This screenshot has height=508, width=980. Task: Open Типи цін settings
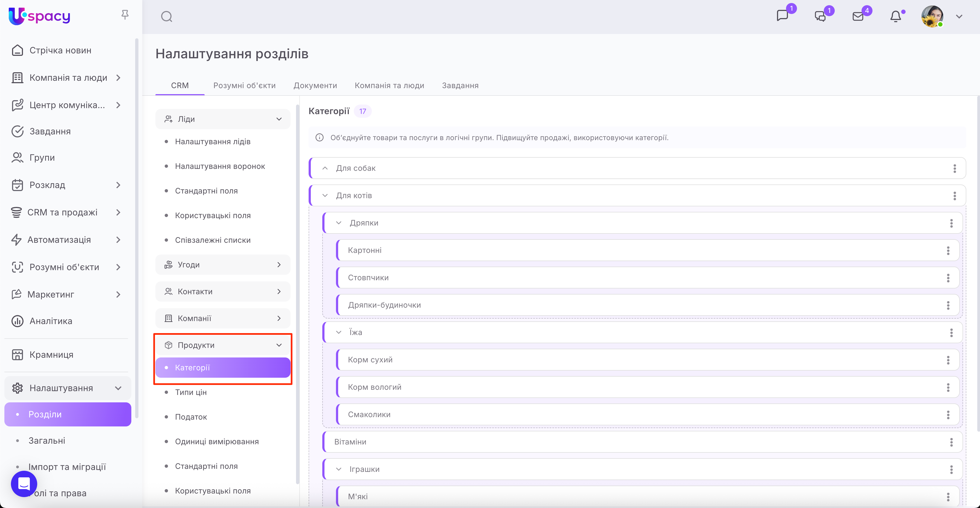click(x=191, y=392)
